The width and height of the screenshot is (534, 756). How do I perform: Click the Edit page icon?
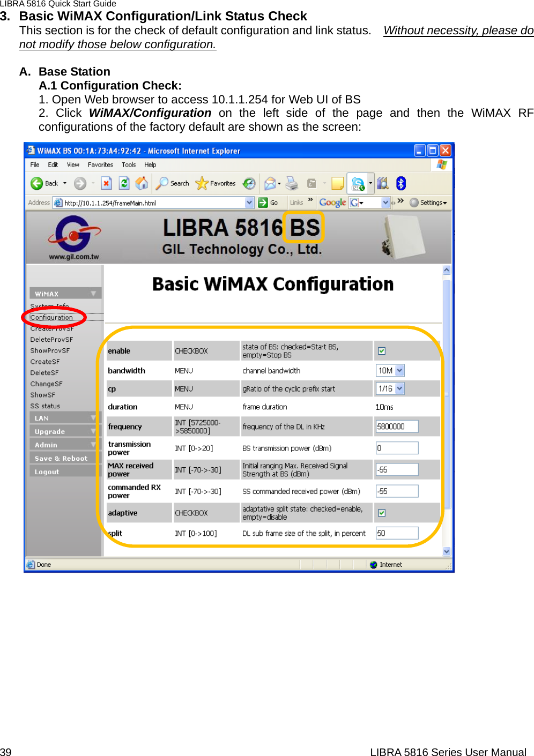point(311,183)
